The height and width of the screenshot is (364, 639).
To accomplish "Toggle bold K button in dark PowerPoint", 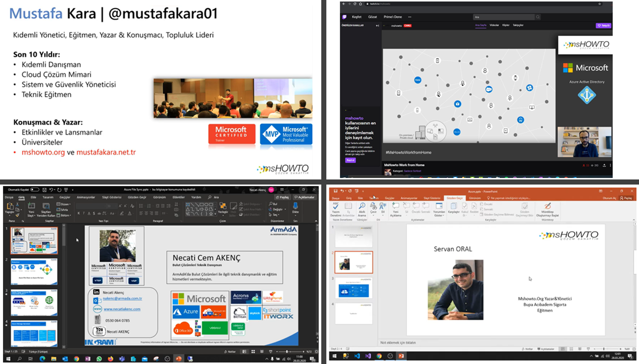I will point(79,213).
